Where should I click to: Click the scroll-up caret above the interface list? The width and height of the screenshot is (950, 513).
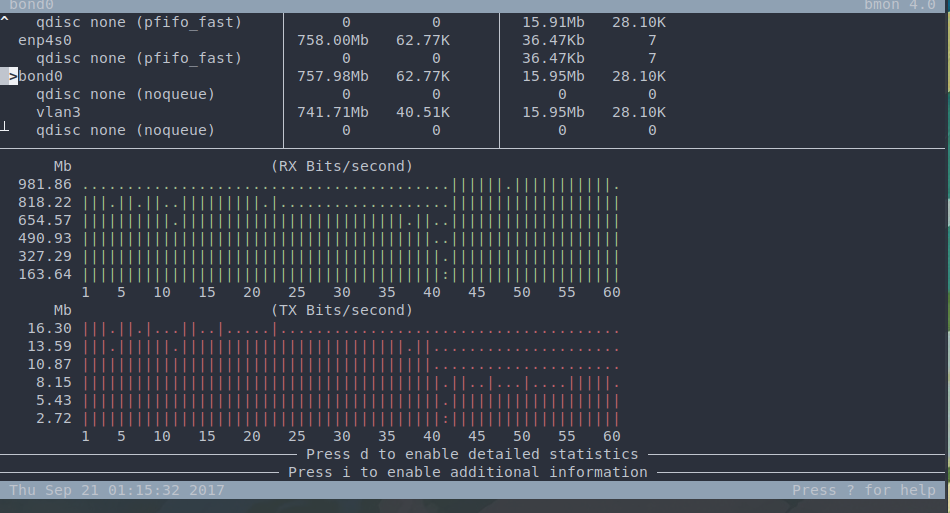pyautogui.click(x=5, y=21)
